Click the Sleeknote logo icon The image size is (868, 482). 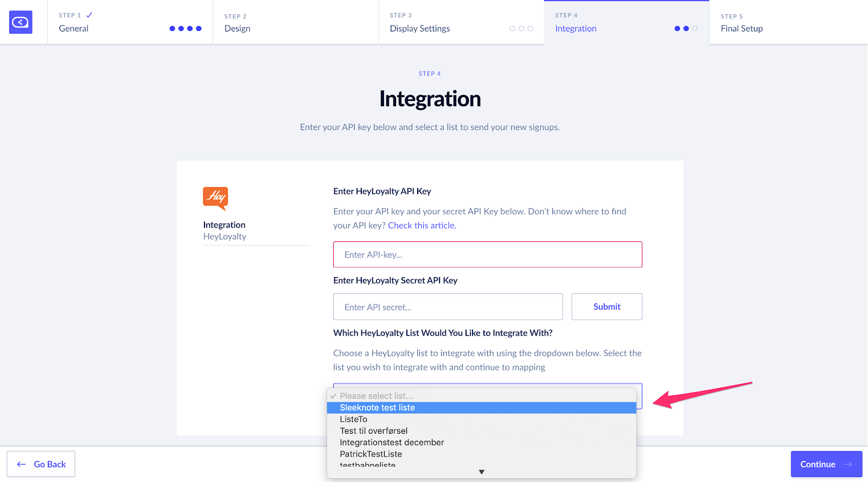coord(21,22)
